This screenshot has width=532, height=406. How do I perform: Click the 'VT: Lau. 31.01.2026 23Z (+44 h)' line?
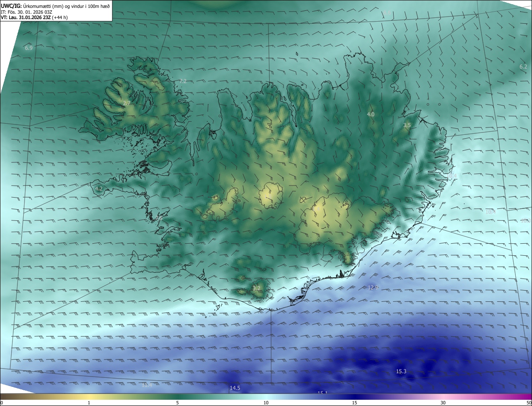click(x=34, y=17)
